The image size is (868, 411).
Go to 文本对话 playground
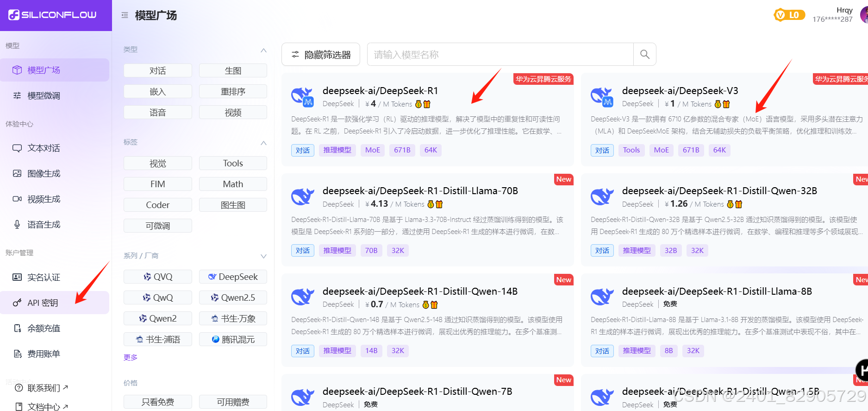pyautogui.click(x=55, y=148)
